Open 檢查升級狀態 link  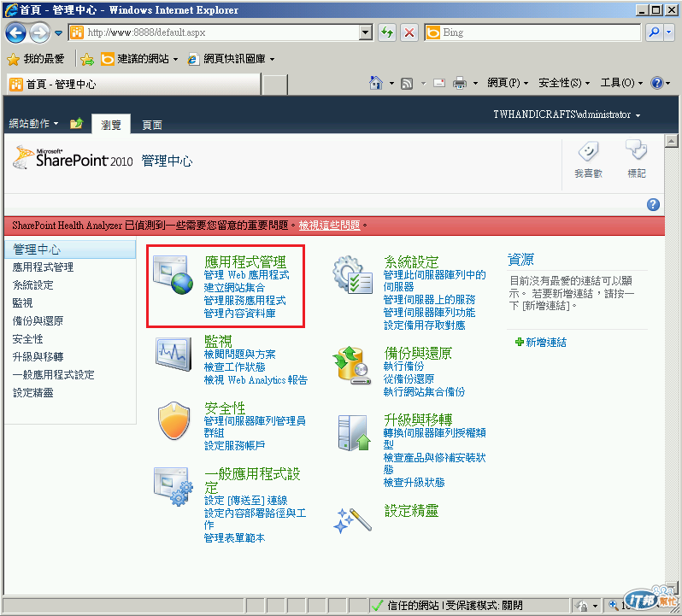[x=414, y=483]
